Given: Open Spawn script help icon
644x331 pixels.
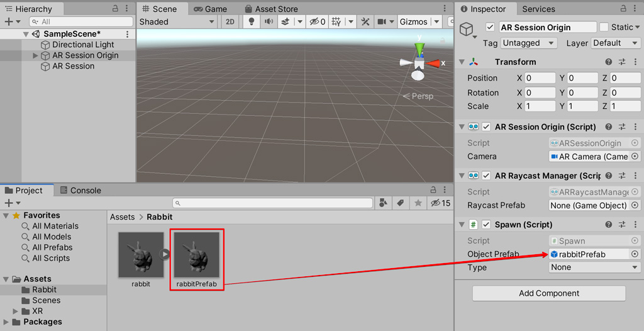Looking at the screenshot, I should coord(609,225).
